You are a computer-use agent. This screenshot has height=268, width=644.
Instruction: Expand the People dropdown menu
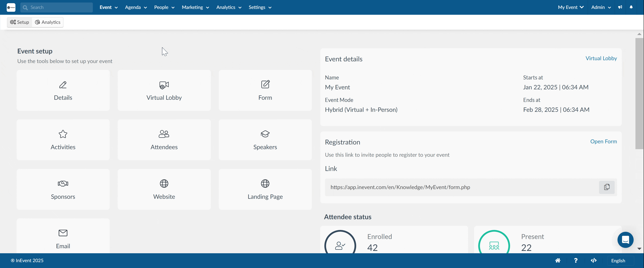pos(164,7)
